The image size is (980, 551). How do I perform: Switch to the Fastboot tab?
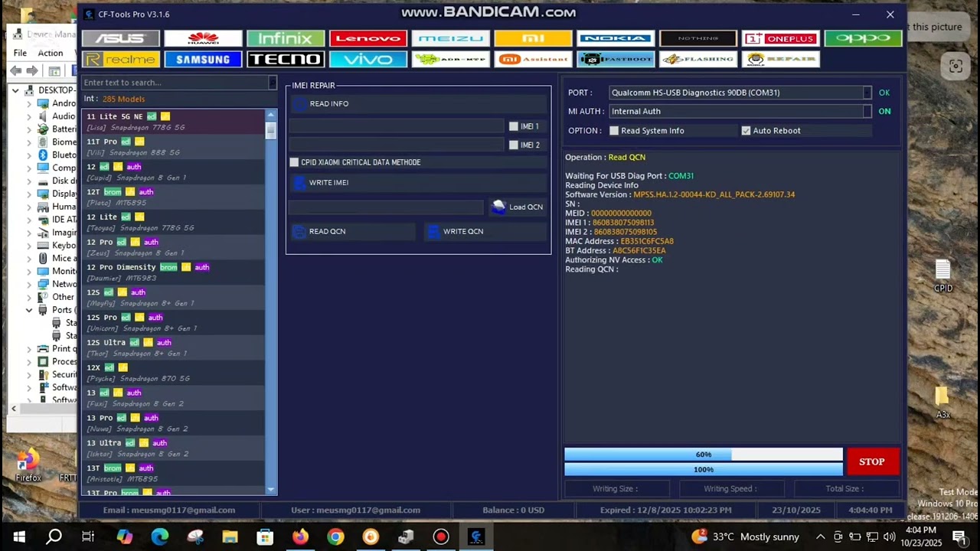click(616, 59)
